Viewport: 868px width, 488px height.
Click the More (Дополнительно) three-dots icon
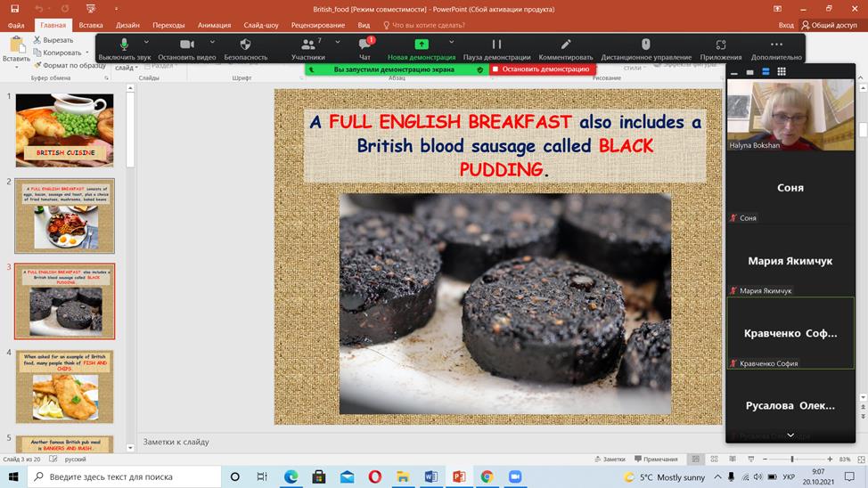(776, 45)
